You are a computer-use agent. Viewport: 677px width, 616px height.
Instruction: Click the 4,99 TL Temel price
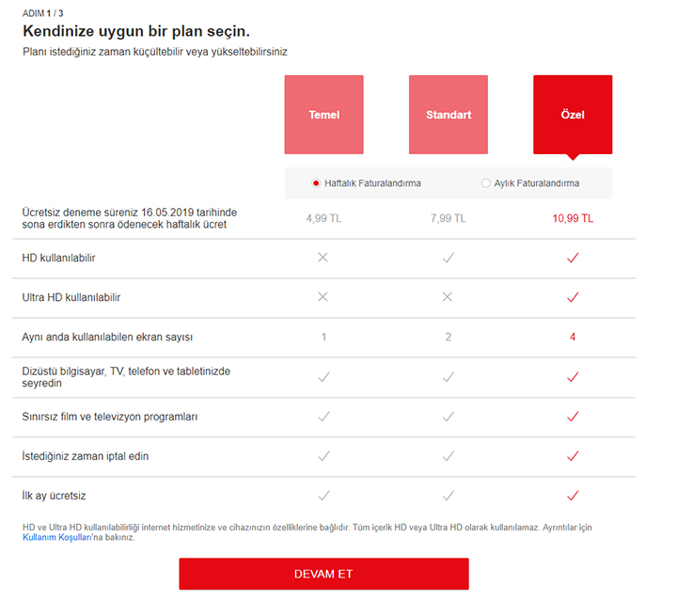323,218
